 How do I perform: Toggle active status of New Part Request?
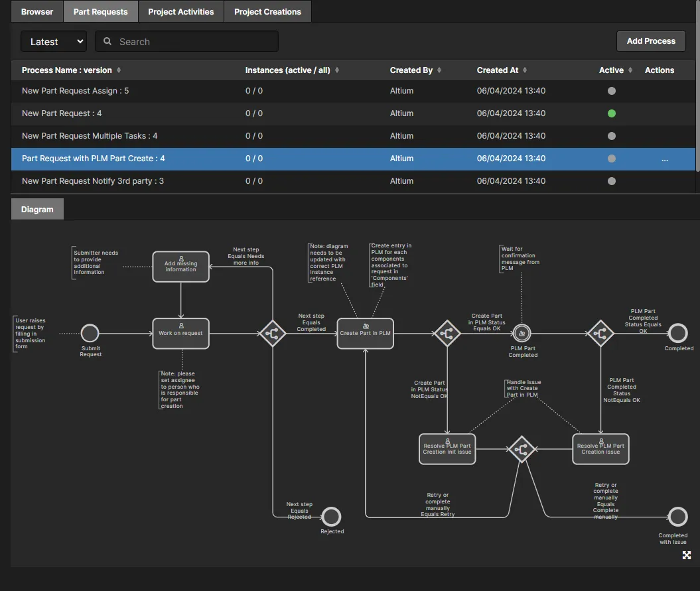[x=611, y=113]
